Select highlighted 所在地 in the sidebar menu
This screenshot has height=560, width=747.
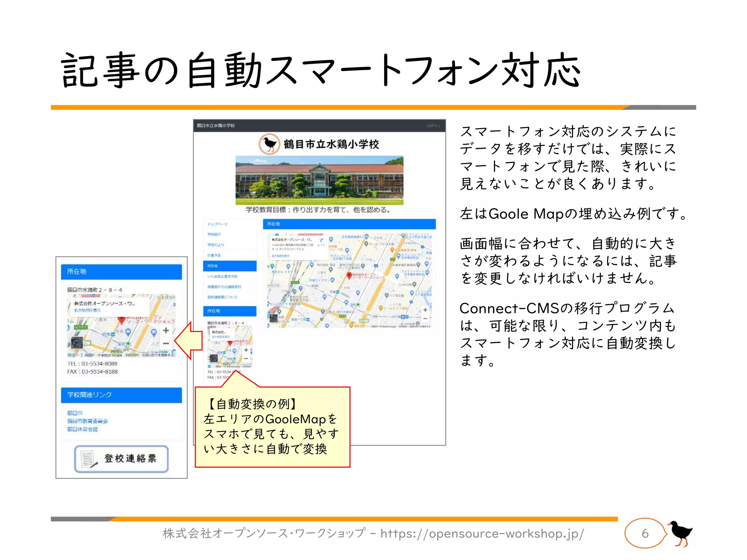[230, 266]
